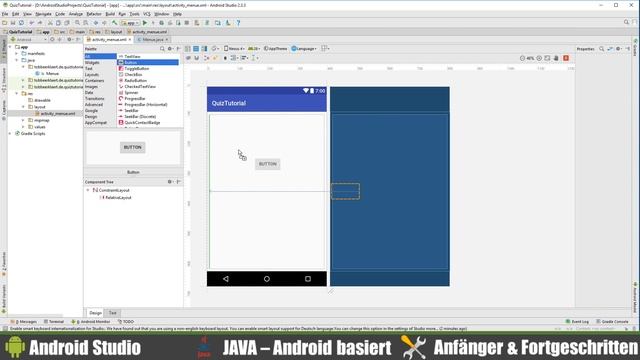Screen dimensions: 640x360
Task: Search Properties with magnifier icon
Action: (602, 49)
